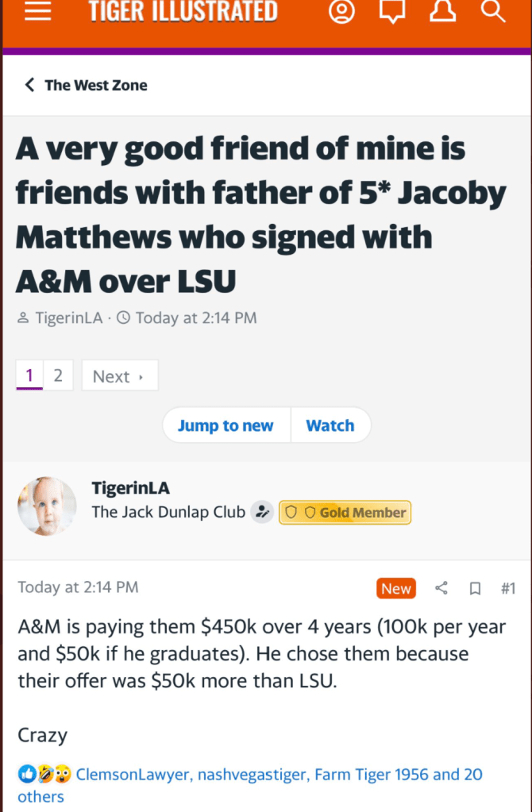Open the search magnifier icon
This screenshot has height=812, width=532.
(493, 12)
